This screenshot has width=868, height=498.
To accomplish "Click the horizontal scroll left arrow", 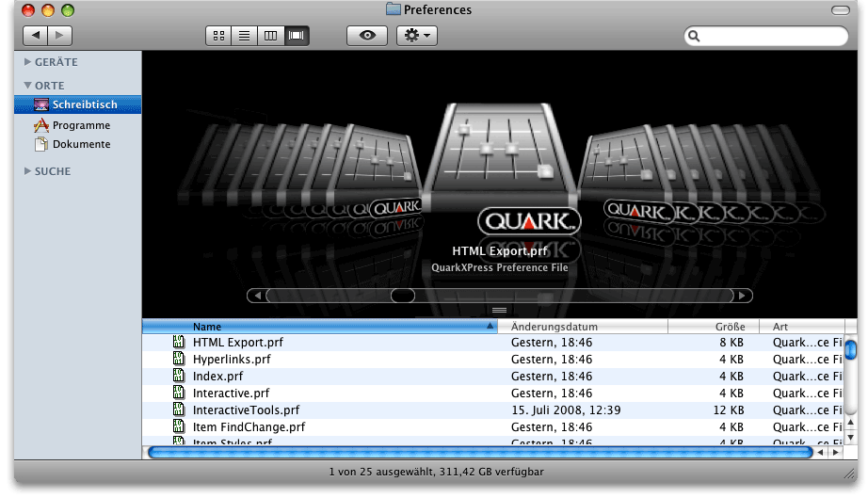I will pos(820,453).
